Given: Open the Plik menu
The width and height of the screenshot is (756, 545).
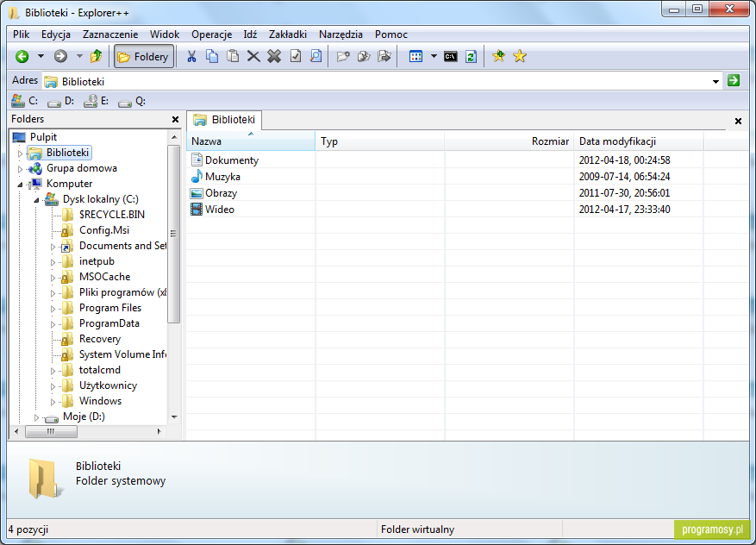Looking at the screenshot, I should [22, 34].
